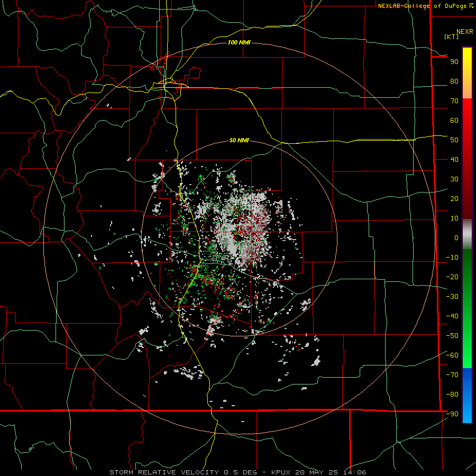Click the 20 value on velocity scale
The image size is (476, 476).
(454, 198)
